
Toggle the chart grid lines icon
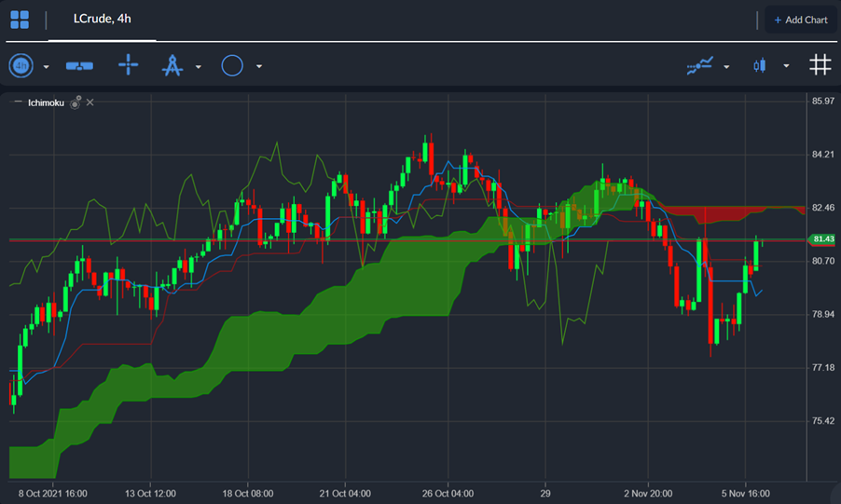click(820, 65)
